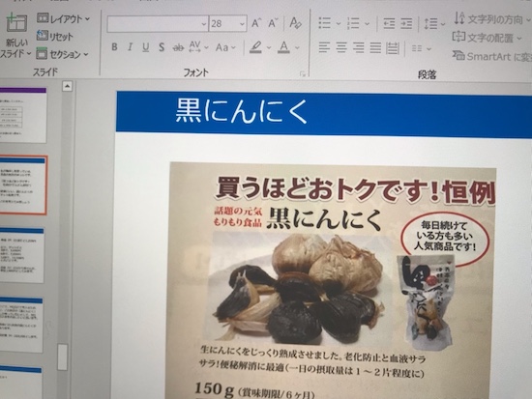Click the slide title 黒にんにく

click(241, 110)
